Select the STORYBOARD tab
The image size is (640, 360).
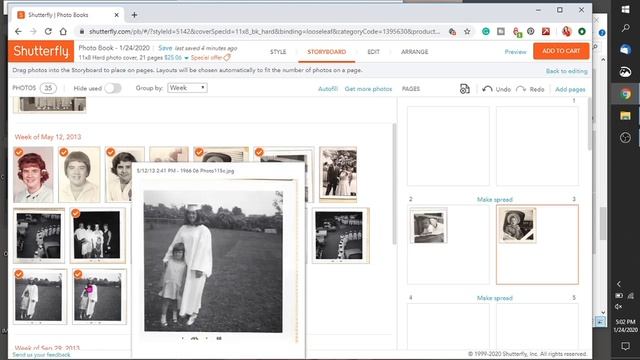point(327,52)
